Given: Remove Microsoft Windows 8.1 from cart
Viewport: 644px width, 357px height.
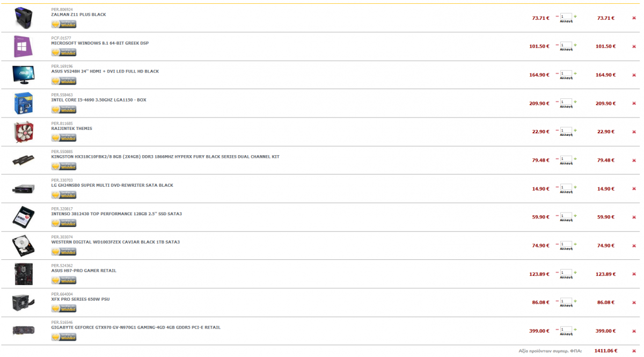Looking at the screenshot, I should pos(634,47).
